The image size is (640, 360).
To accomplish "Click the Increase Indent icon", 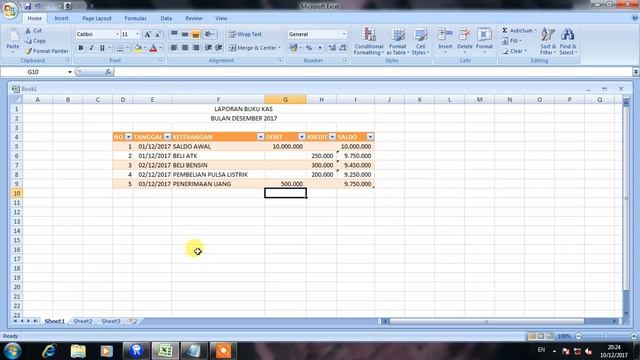I will tap(219, 48).
